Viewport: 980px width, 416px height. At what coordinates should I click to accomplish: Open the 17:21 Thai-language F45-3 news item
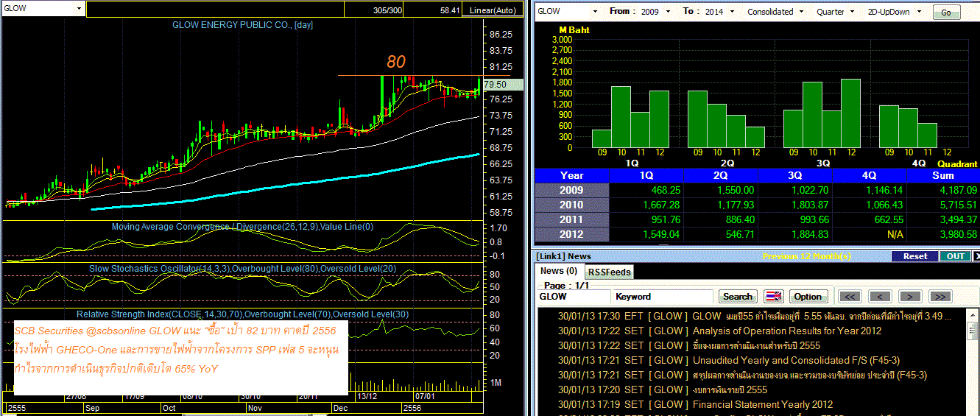pyautogui.click(x=742, y=375)
